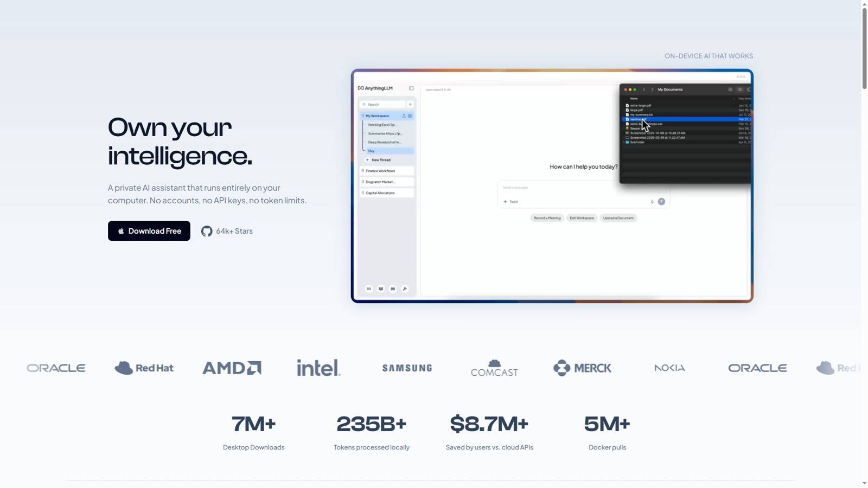Click the AnythingLLM logo in demo sidebar
This screenshot has height=488, width=868.
click(x=375, y=88)
